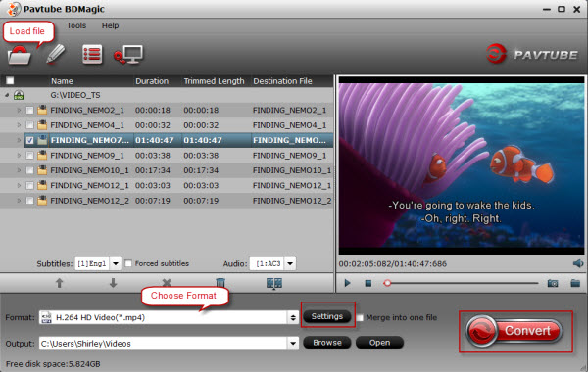Click the preview seek slider handle

[387, 283]
